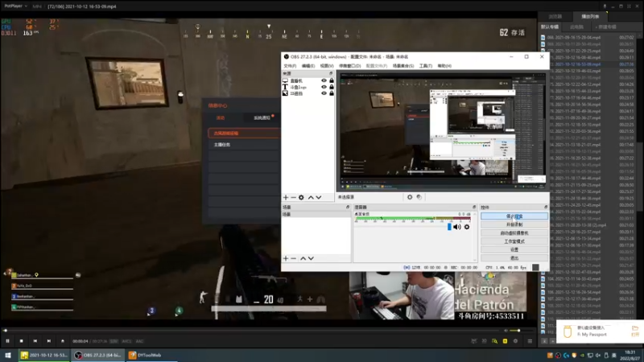This screenshot has width=644, height=362.
Task: Adjust the desktop audio volume slider
Action: pyautogui.click(x=403, y=227)
